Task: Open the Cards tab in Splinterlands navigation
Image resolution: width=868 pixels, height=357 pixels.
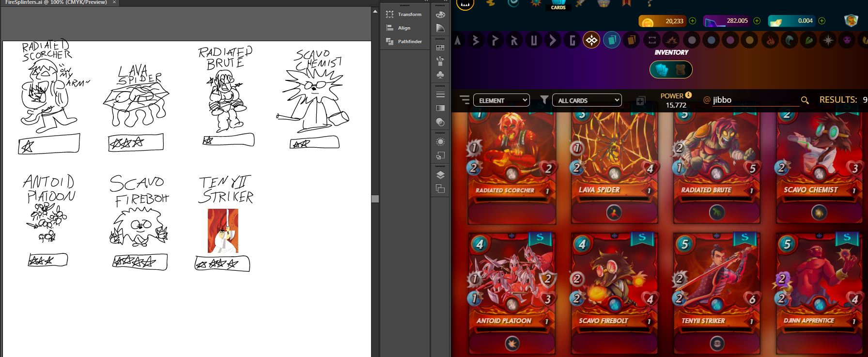Action: point(558,5)
